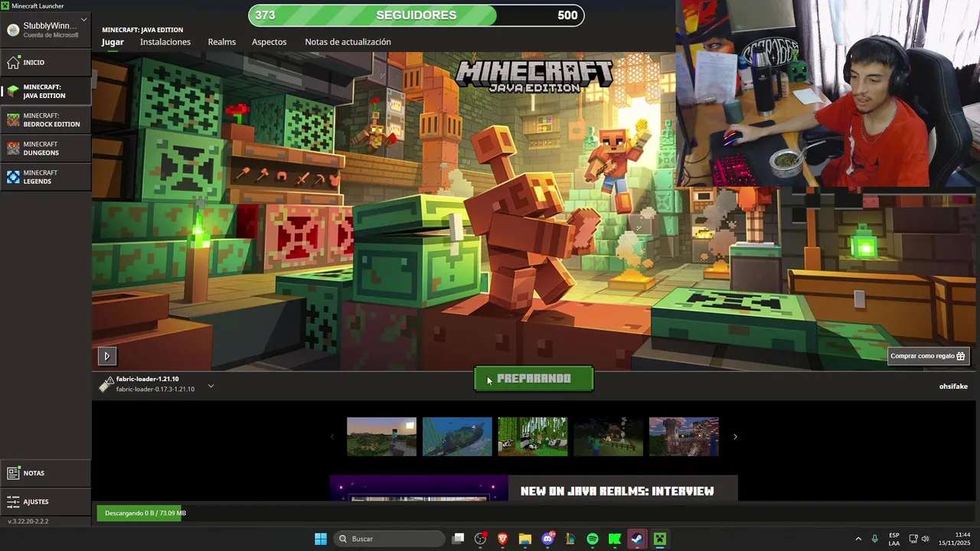The height and width of the screenshot is (551, 980).
Task: Open Spotify from taskbar
Action: coord(593,539)
